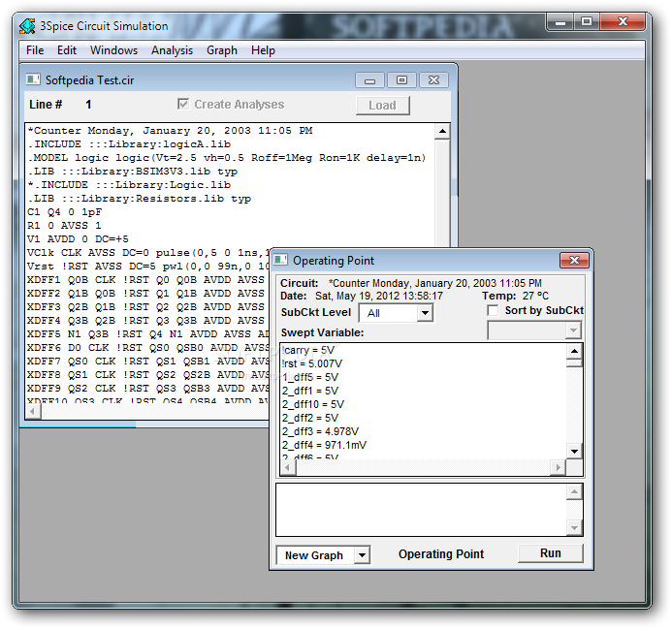Open the Help menu
The height and width of the screenshot is (629, 672).
tap(263, 50)
